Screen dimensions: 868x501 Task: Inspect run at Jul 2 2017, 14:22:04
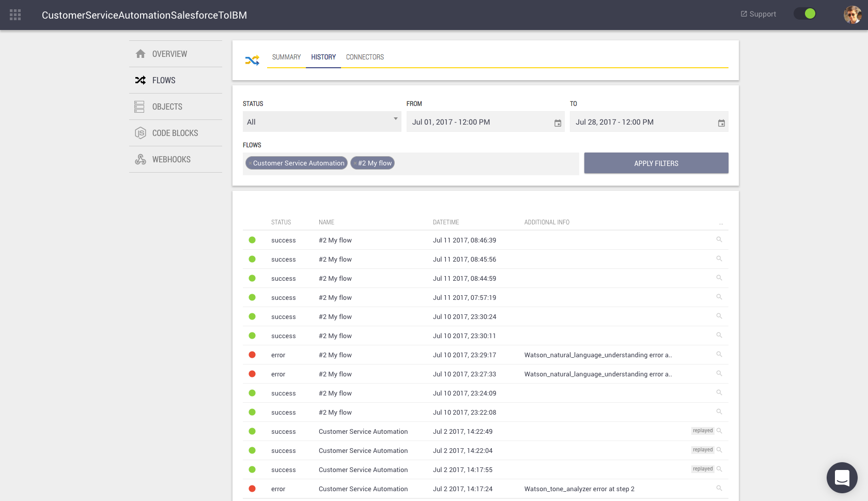pyautogui.click(x=719, y=450)
